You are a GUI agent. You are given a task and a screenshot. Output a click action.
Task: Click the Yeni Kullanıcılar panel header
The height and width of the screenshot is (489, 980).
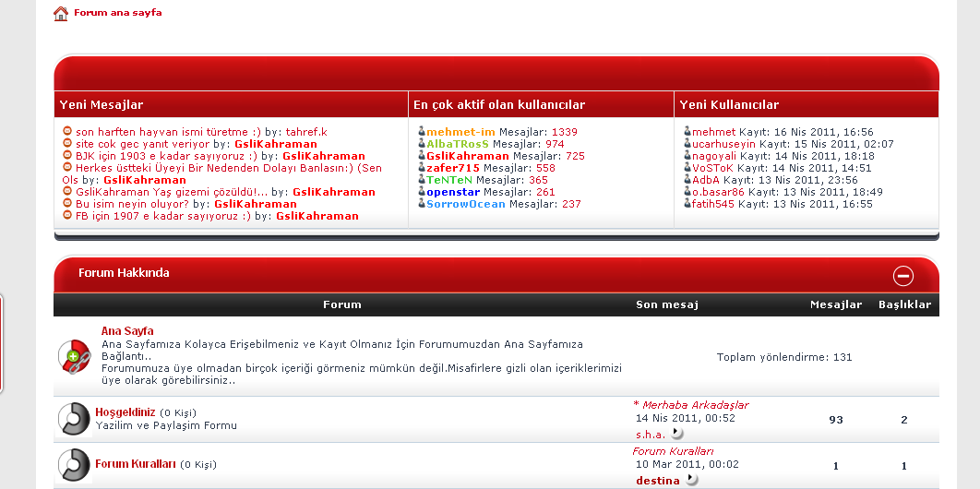(x=807, y=104)
